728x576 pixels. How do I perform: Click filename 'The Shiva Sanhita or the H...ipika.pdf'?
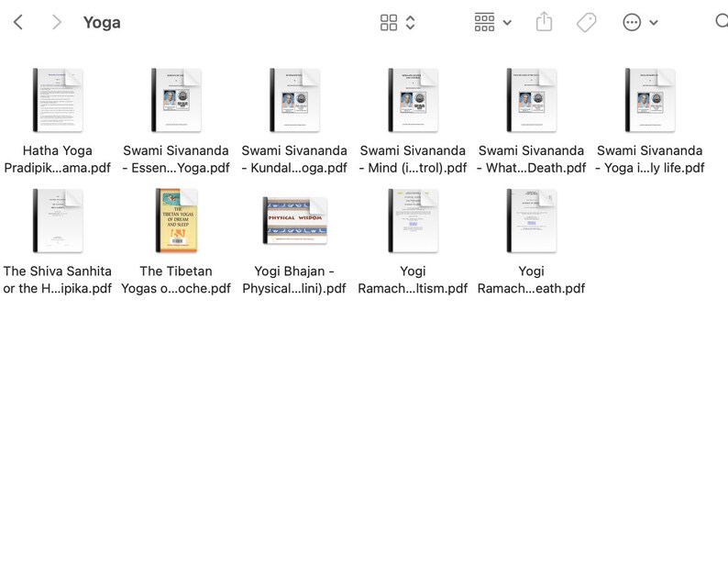coord(58,280)
